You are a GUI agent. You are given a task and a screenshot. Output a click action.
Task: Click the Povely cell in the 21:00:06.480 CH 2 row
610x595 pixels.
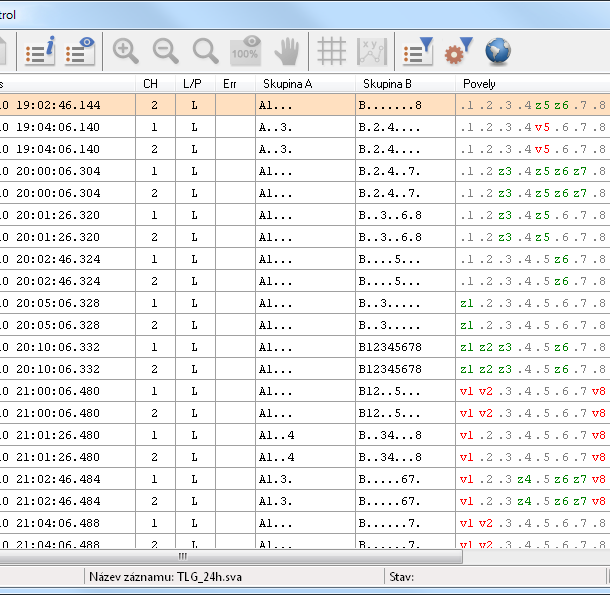click(x=533, y=413)
